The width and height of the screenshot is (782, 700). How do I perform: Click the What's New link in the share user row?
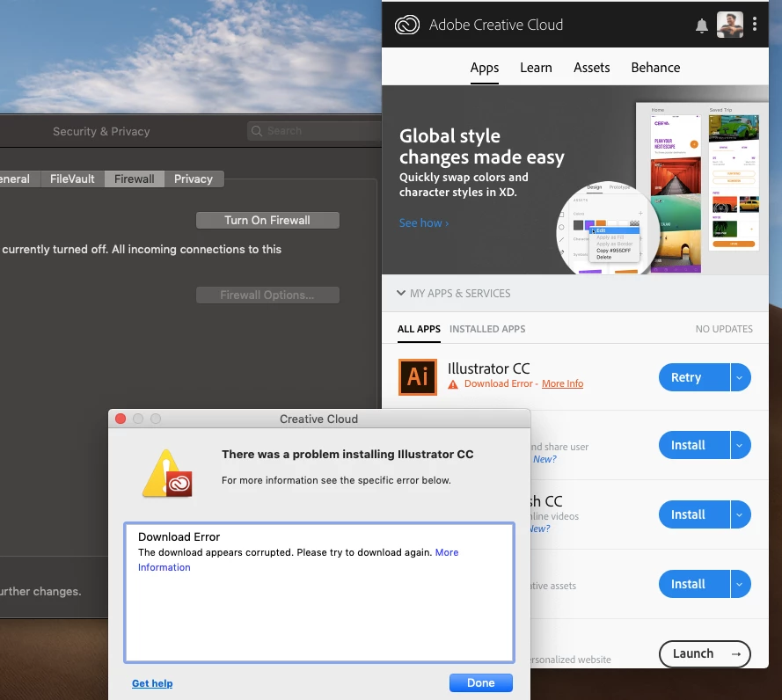point(544,459)
